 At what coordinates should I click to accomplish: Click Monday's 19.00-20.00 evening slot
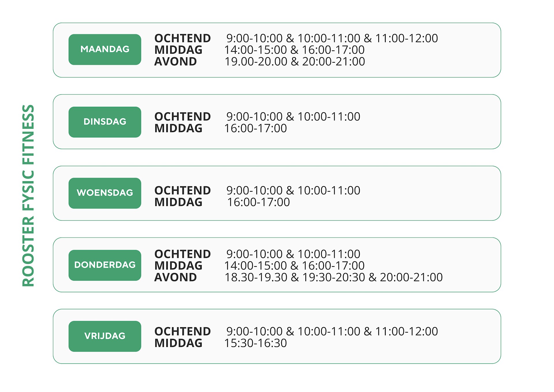[x=256, y=61]
